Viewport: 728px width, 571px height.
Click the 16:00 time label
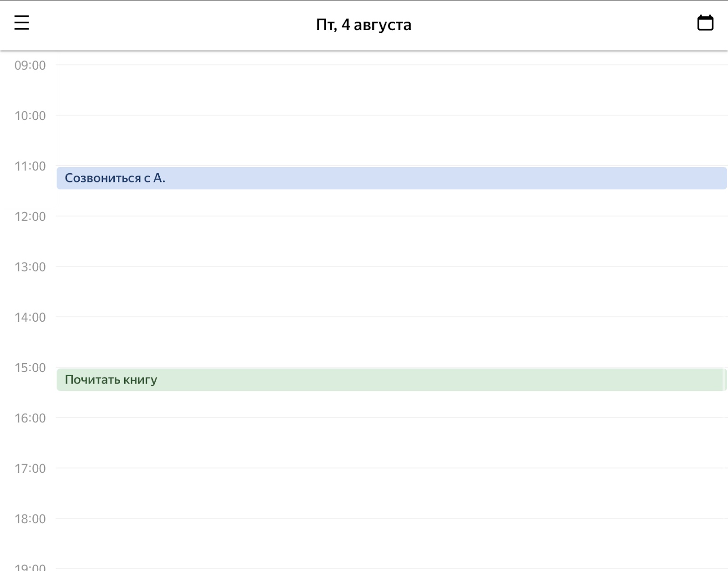[30, 418]
